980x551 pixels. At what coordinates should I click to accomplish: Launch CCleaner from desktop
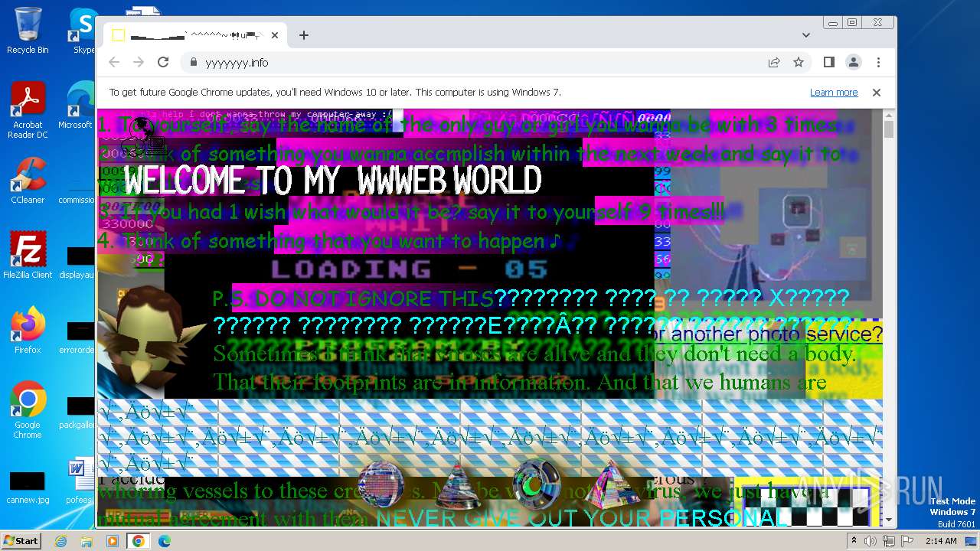(28, 181)
